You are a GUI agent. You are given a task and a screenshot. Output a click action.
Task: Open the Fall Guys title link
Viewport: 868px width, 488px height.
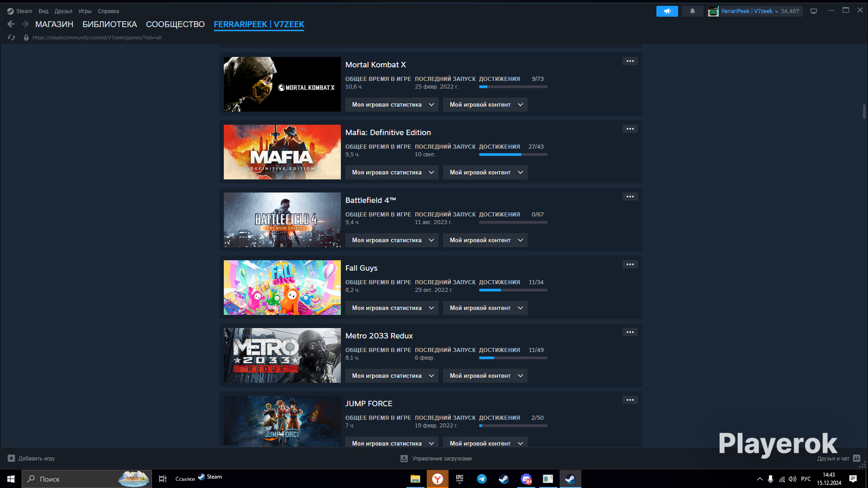point(361,268)
